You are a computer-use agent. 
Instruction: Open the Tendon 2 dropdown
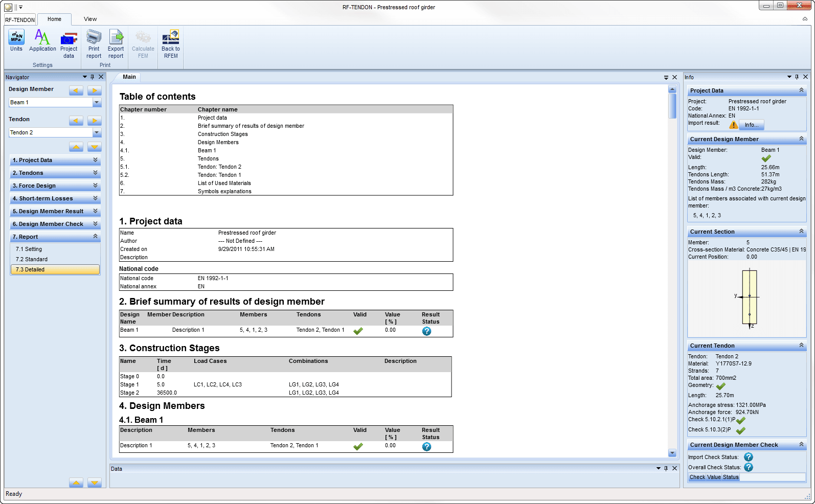(x=97, y=132)
